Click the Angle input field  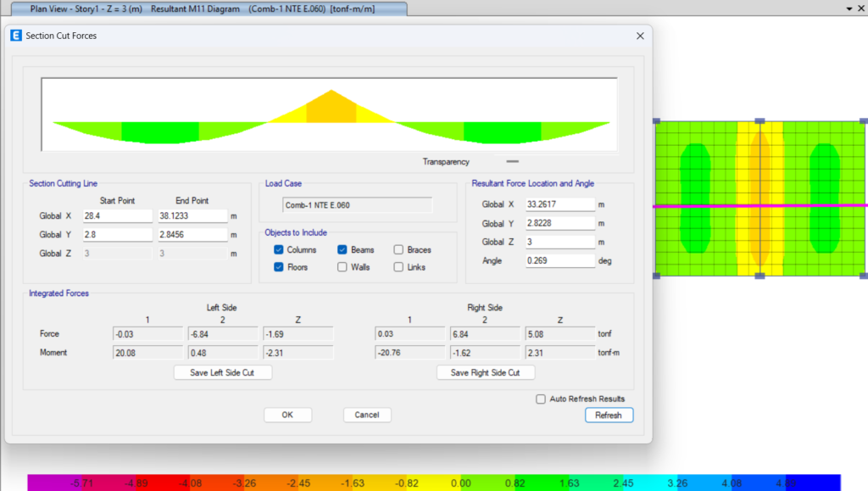(x=559, y=260)
